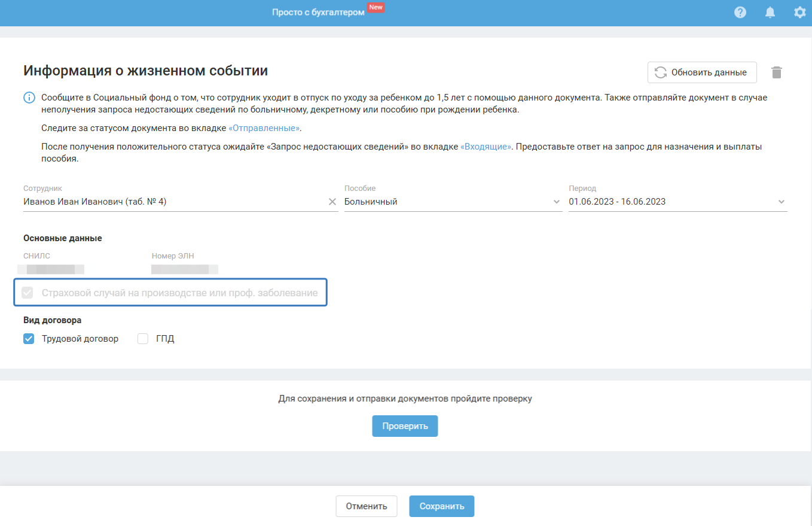Toggle the Трудовой договор checkbox
812x526 pixels.
click(29, 339)
